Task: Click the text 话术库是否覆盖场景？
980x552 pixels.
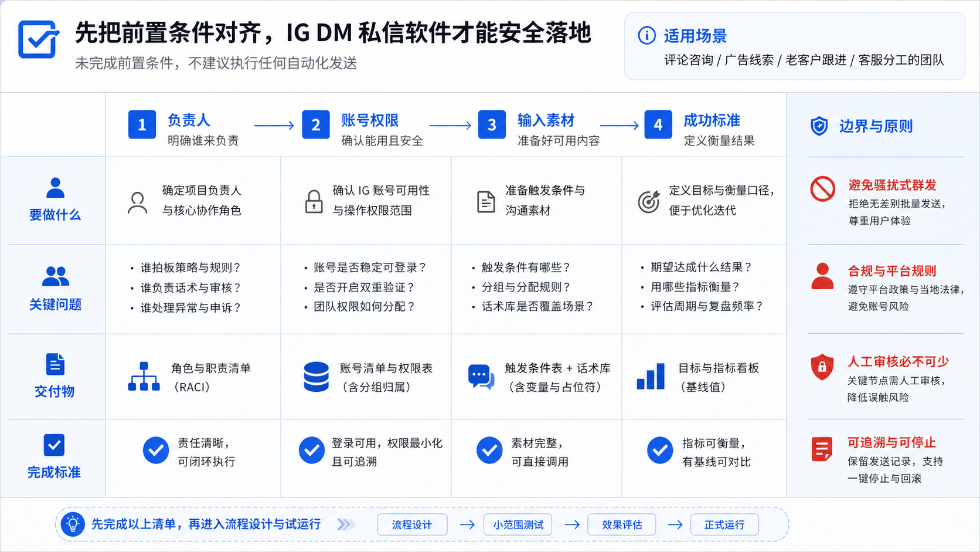Action: (538, 306)
